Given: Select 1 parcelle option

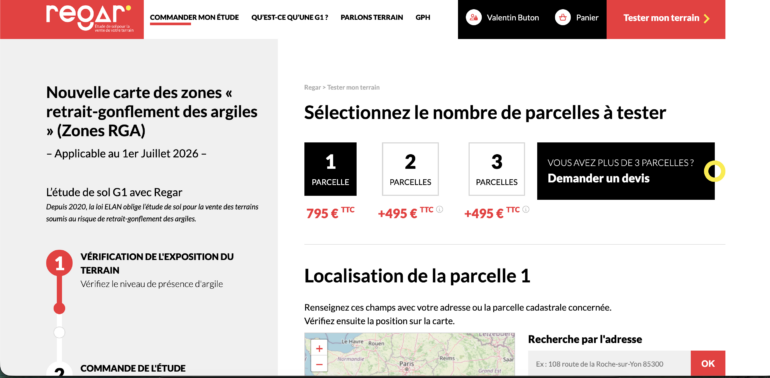Looking at the screenshot, I should (330, 169).
